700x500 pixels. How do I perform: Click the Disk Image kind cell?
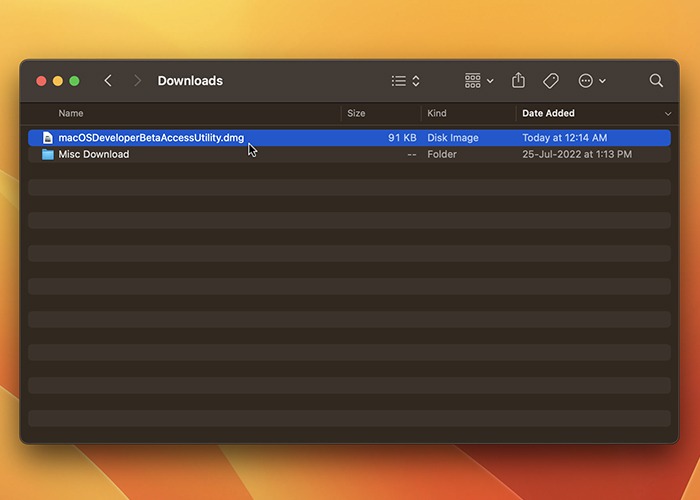click(453, 138)
